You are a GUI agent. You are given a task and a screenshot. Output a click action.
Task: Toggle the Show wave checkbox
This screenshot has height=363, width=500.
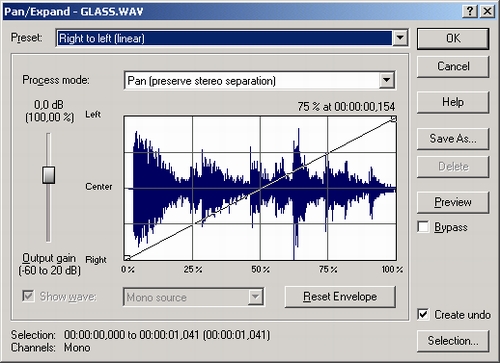pyautogui.click(x=28, y=296)
